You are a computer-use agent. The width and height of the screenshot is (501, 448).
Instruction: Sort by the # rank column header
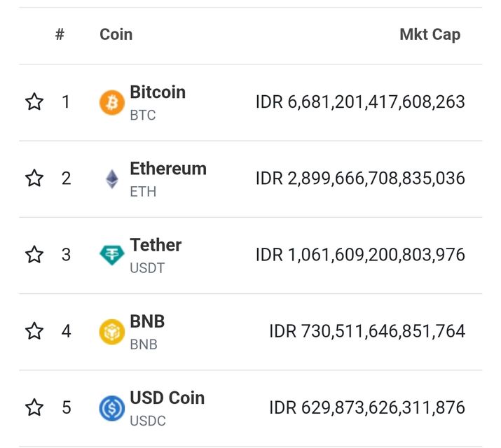tap(60, 34)
